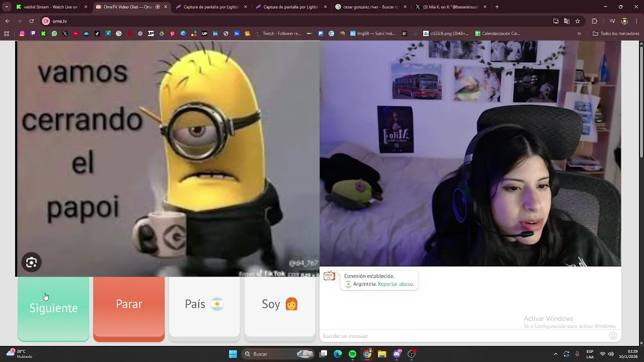Screen dimensions: 644x362
Task: Open the Todos los marcadores folder
Action: pos(616,34)
